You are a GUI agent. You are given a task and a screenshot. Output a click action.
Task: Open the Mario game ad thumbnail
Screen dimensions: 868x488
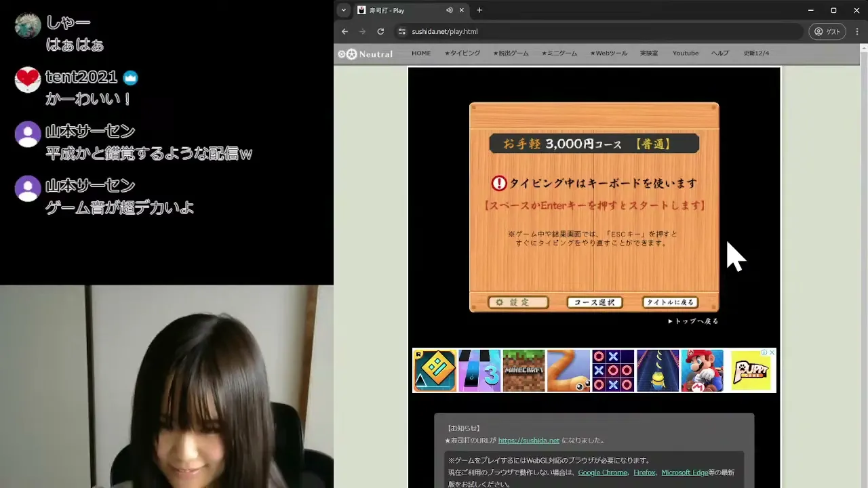pyautogui.click(x=702, y=371)
